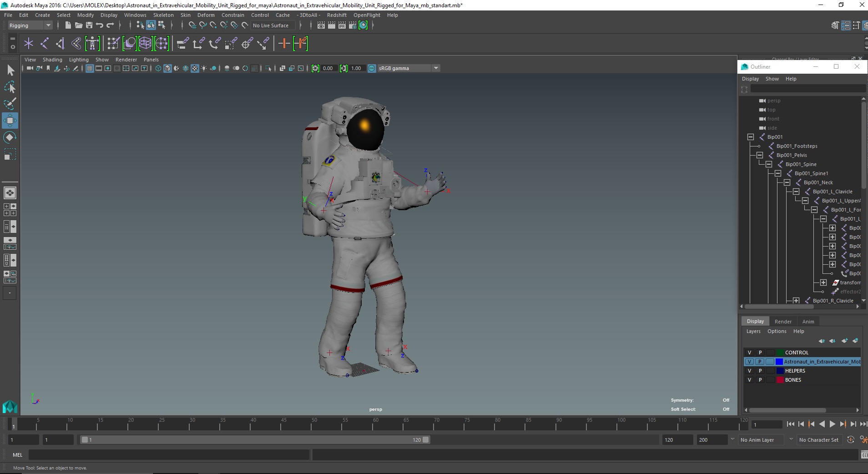Image resolution: width=868 pixels, height=474 pixels.
Task: Toggle display type box of HELPERS layer
Action: pyautogui.click(x=770, y=371)
